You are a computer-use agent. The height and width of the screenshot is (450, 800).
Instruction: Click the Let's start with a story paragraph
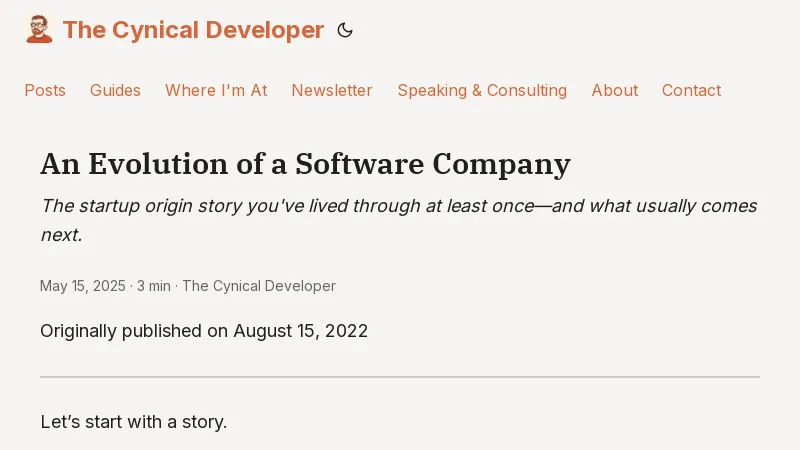coord(134,422)
